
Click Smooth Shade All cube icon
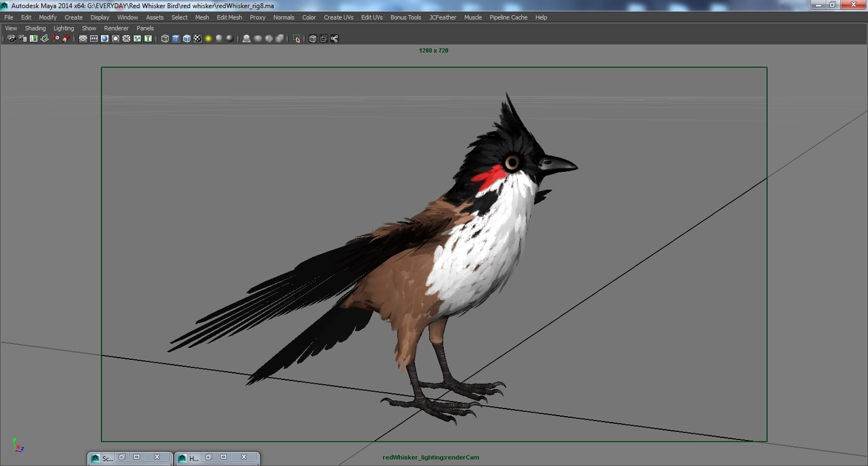point(176,39)
